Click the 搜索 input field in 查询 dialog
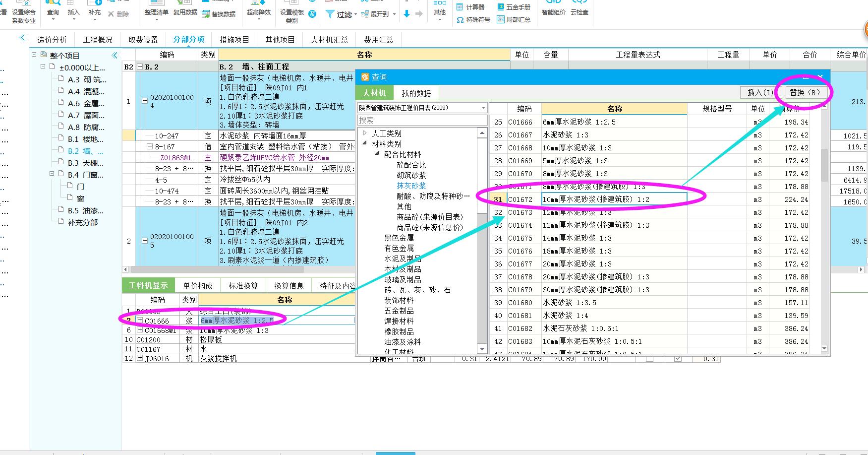Screen dimensions: 868x455 (422, 120)
